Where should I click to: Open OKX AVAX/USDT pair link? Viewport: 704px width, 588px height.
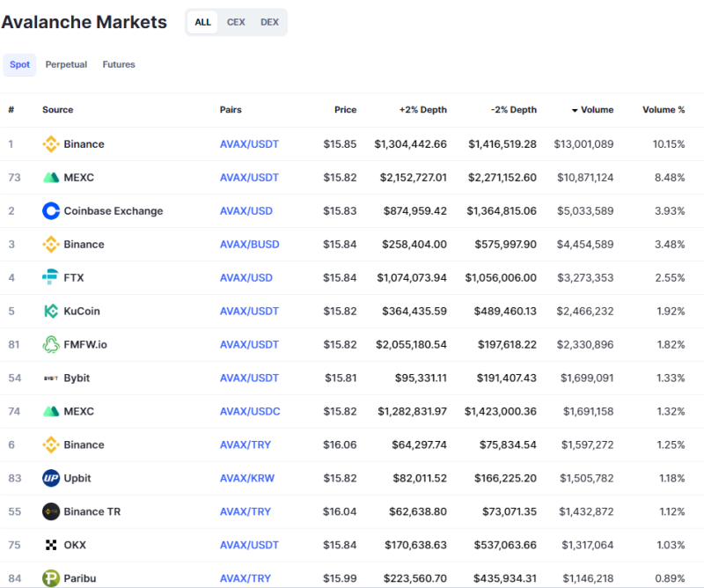(249, 545)
